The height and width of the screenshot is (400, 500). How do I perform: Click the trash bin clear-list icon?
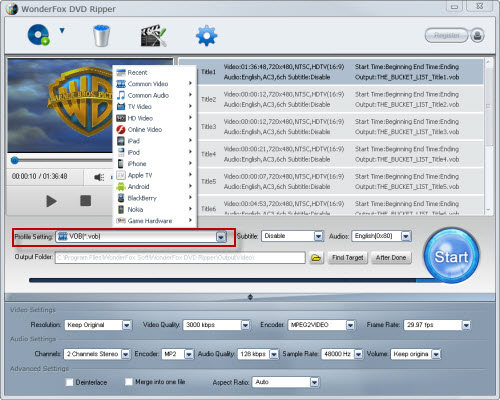pos(101,35)
